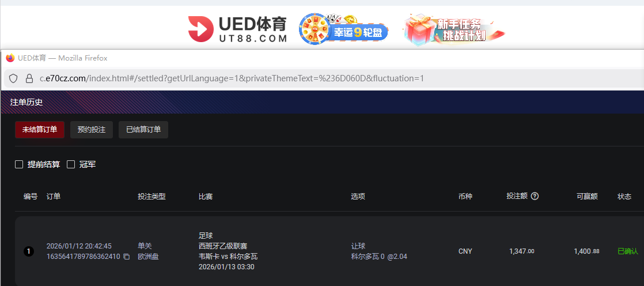Open the 幸运9轮盘 lucky wheel promotion

coord(344,30)
